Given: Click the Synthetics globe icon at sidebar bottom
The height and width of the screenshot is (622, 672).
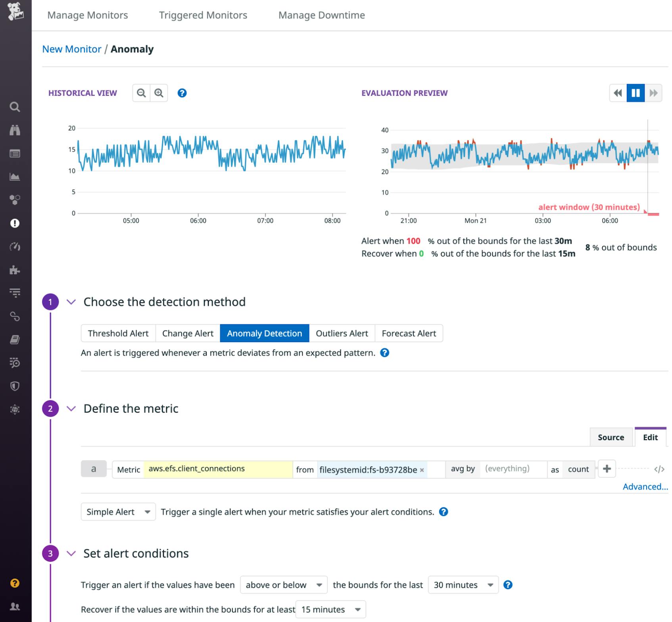Looking at the screenshot, I should [15, 410].
